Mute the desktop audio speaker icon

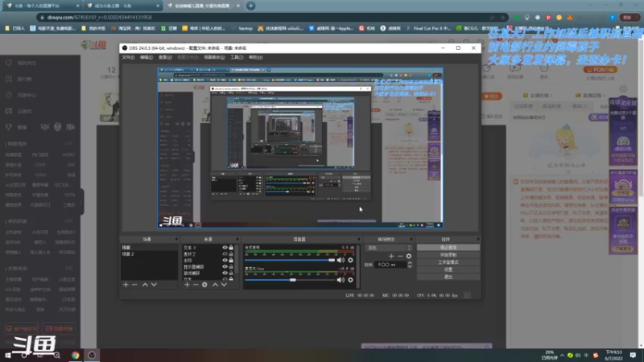tap(341, 260)
